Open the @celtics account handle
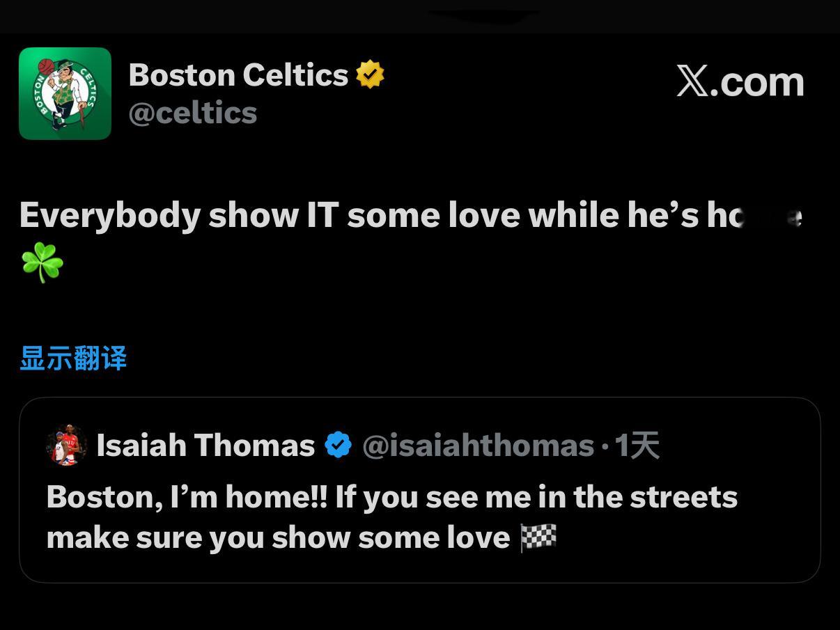Screen dimensions: 840x630 (x=193, y=111)
